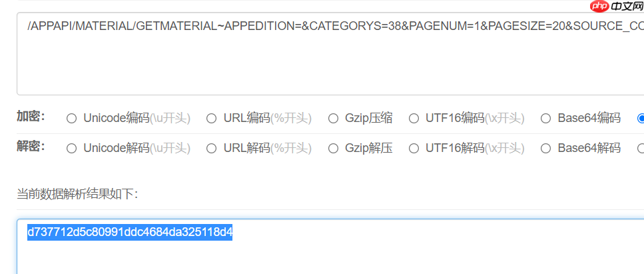Select Base64解码 radio option
The width and height of the screenshot is (644, 274).
point(545,149)
